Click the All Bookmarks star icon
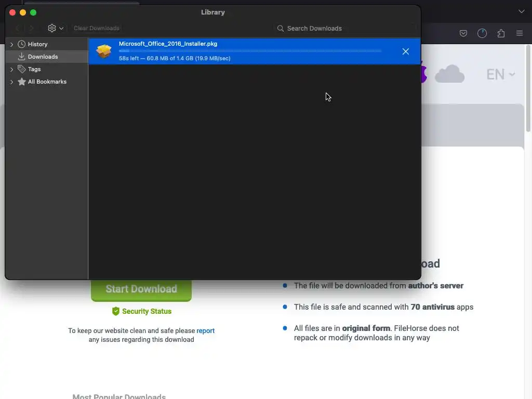Viewport: 532px width, 399px height. click(21, 82)
